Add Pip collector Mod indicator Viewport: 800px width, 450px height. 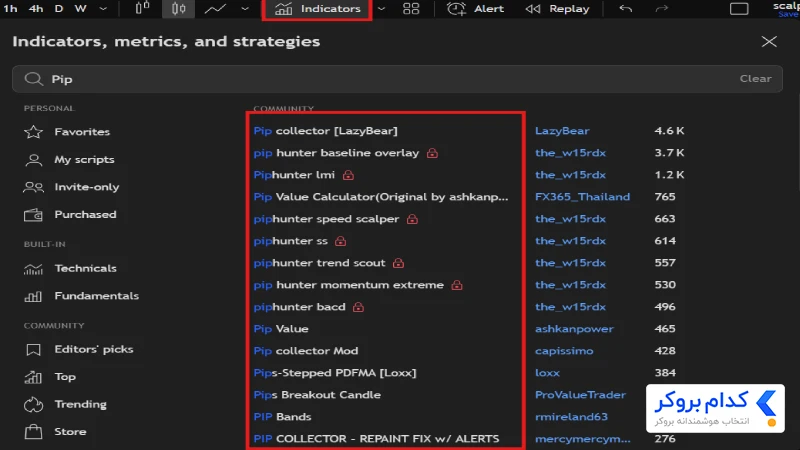click(x=306, y=351)
